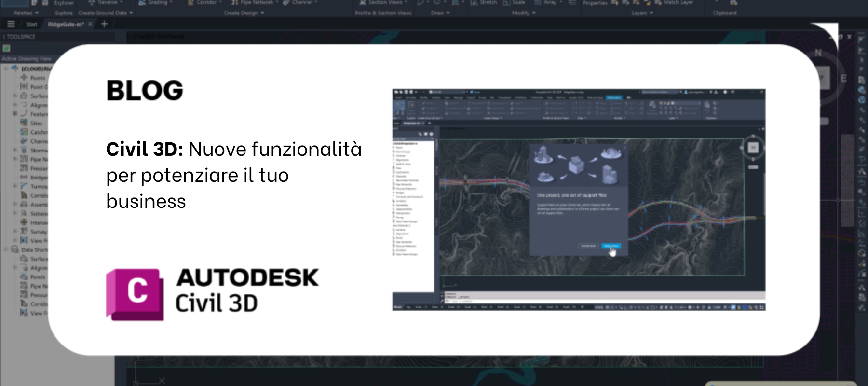Screen dimensions: 868x386
Task: Click the Active Drawing View label
Action: coord(27,59)
